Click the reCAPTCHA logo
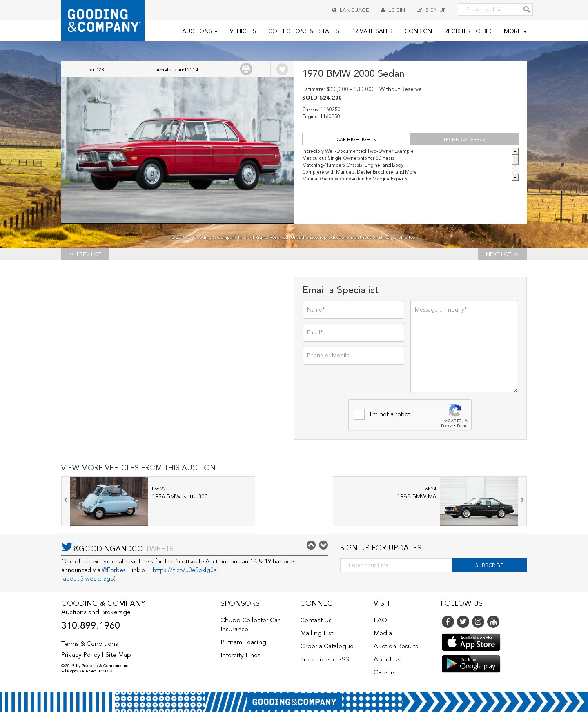This screenshot has height=712, width=588. [x=455, y=410]
